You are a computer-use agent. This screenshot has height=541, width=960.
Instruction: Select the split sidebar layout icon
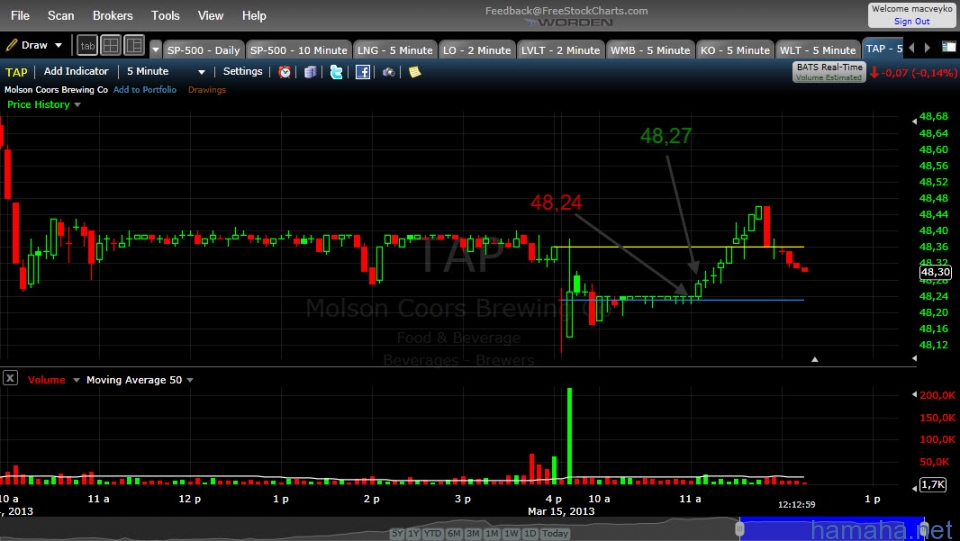(134, 45)
